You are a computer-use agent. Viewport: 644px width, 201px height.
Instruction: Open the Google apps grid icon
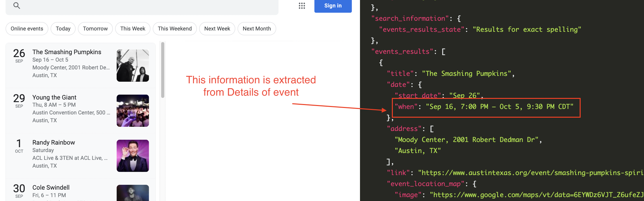[302, 6]
